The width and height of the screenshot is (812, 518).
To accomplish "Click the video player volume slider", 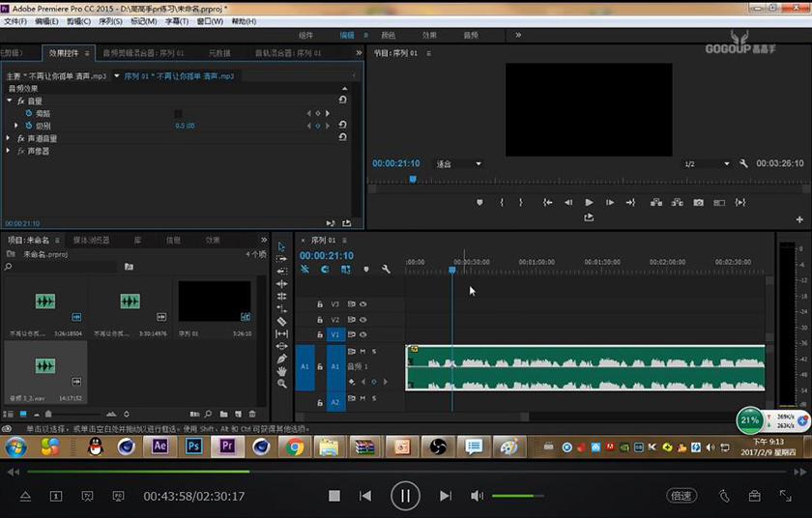I will 518,496.
